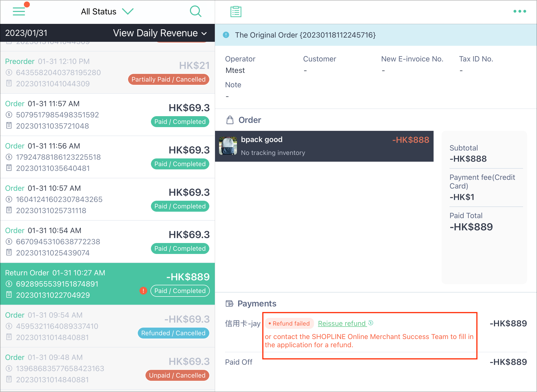Image resolution: width=537 pixels, height=392 pixels.
Task: Click payment icon next to 5079517985498351592
Action: [x=9, y=115]
